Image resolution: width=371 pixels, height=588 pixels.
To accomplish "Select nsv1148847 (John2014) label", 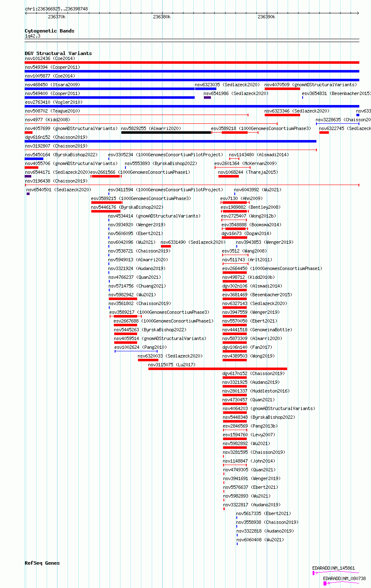I will tap(249, 461).
